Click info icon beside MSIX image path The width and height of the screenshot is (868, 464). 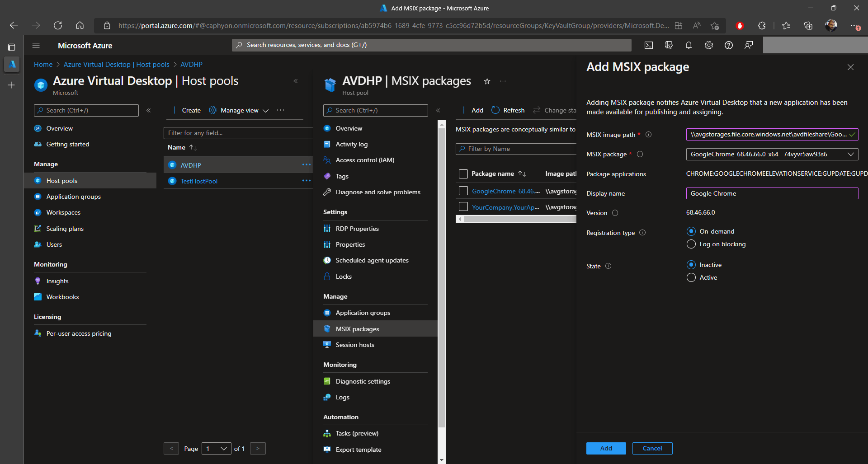[x=648, y=135]
